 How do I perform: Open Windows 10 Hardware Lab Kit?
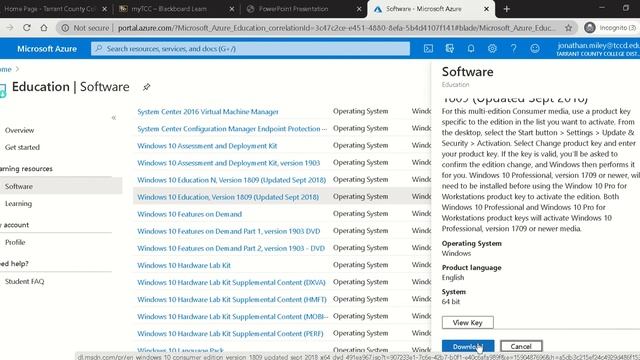point(184,265)
